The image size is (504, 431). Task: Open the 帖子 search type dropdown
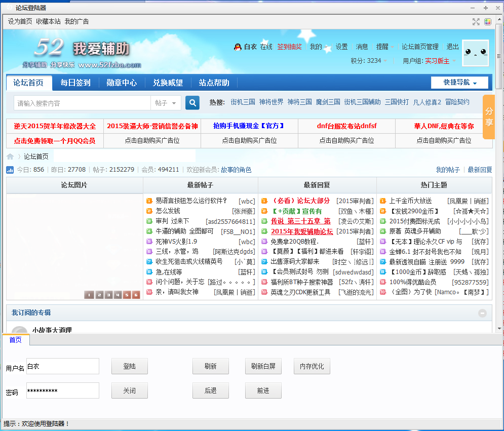coord(166,103)
